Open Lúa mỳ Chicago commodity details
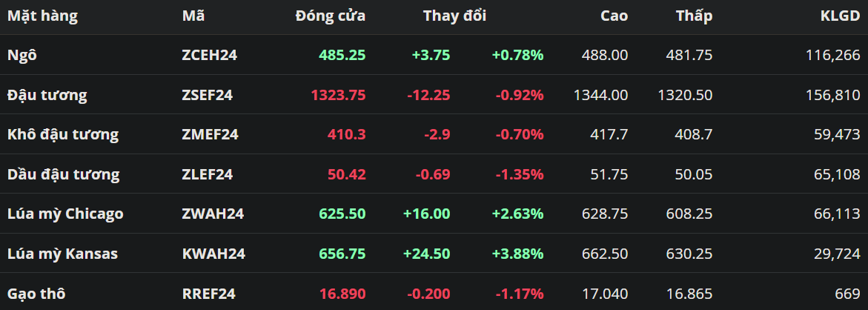Viewport: 868px width, 310px height. pos(65,214)
